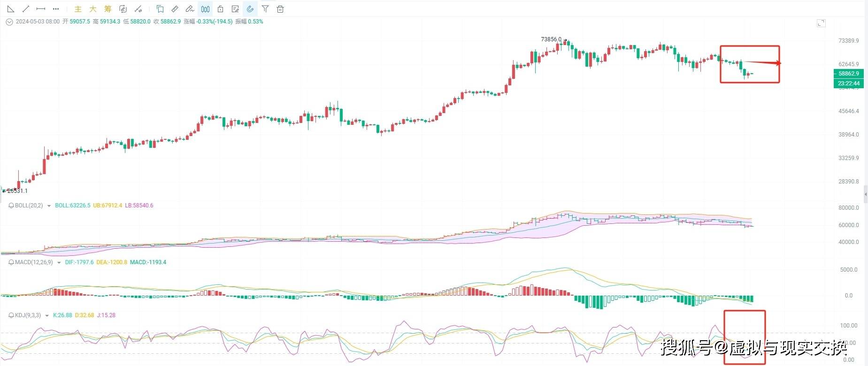Open more drawing tools ellipsis menu
868x366 pixels.
56,9
